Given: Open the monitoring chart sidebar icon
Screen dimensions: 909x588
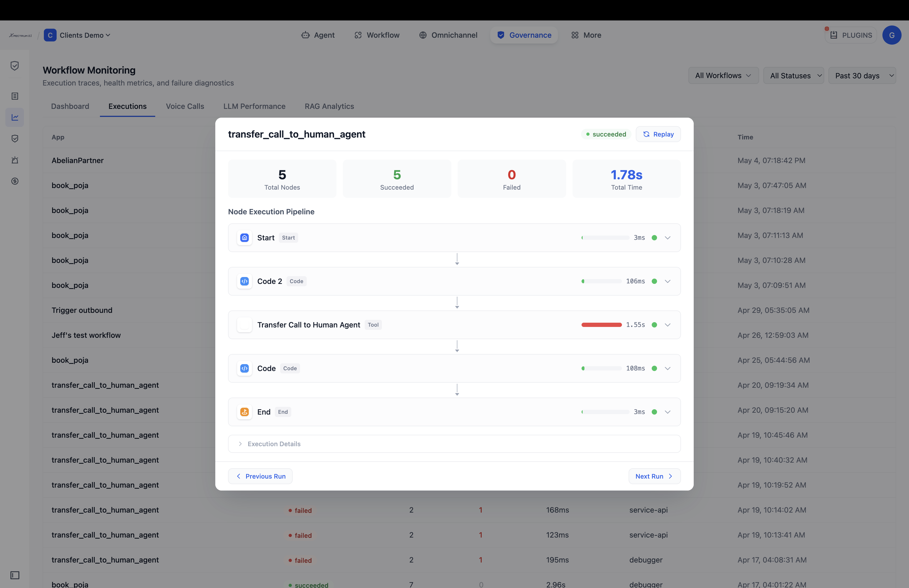Looking at the screenshot, I should [x=15, y=117].
